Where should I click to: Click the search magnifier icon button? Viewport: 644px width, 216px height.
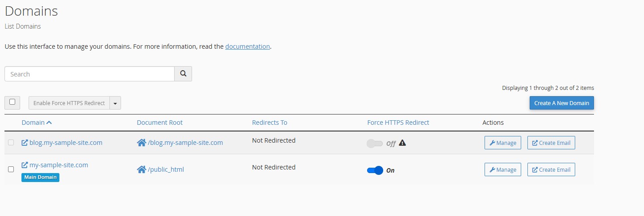[183, 74]
